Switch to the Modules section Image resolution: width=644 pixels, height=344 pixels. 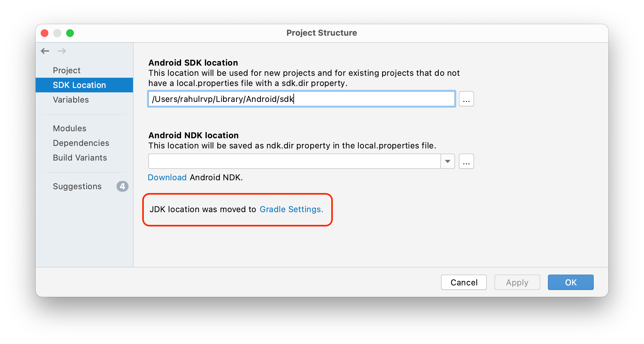point(69,128)
